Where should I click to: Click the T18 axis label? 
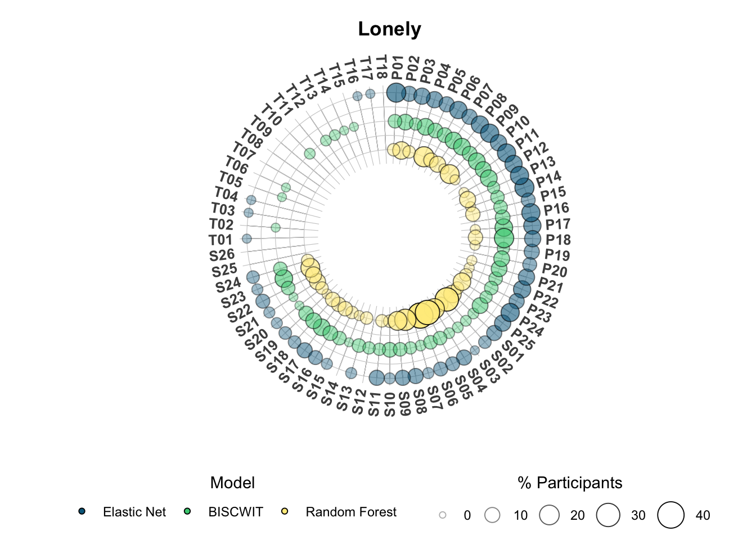[381, 67]
